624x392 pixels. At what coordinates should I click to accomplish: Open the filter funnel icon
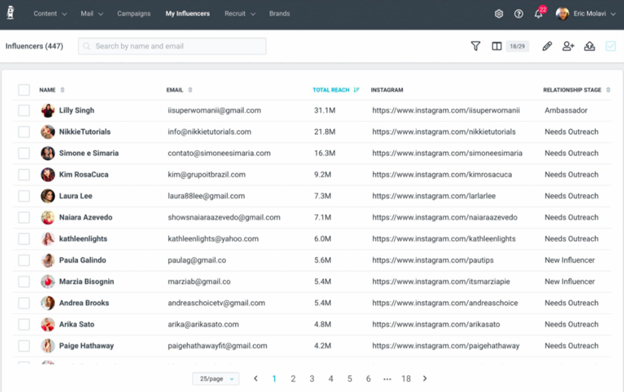pos(476,46)
